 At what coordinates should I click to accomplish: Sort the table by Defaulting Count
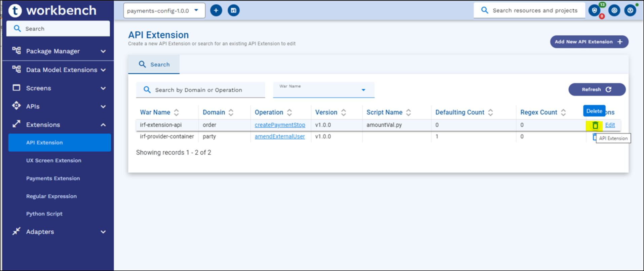[490, 112]
